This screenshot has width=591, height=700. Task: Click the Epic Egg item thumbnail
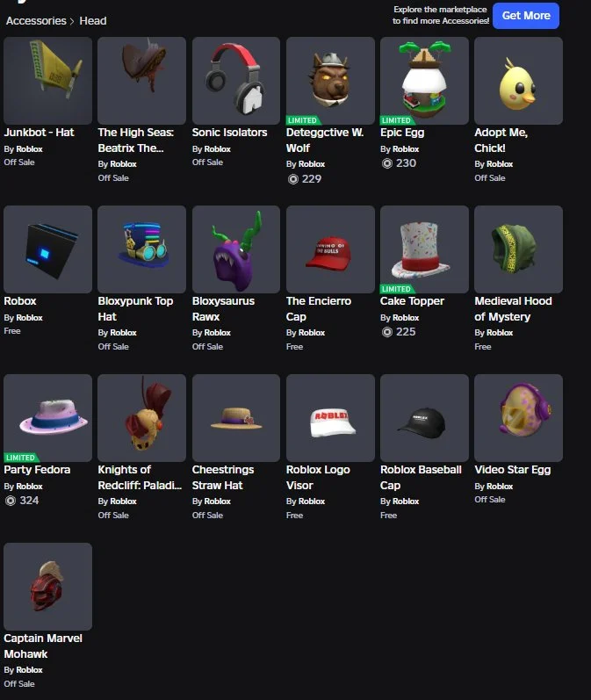click(x=424, y=81)
